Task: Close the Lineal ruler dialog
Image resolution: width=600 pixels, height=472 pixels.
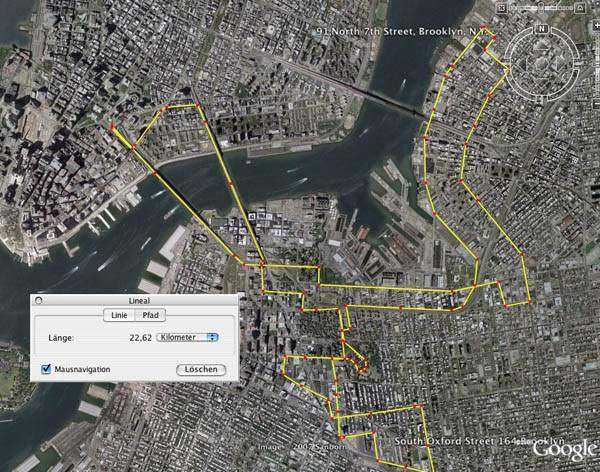Action: point(38,301)
